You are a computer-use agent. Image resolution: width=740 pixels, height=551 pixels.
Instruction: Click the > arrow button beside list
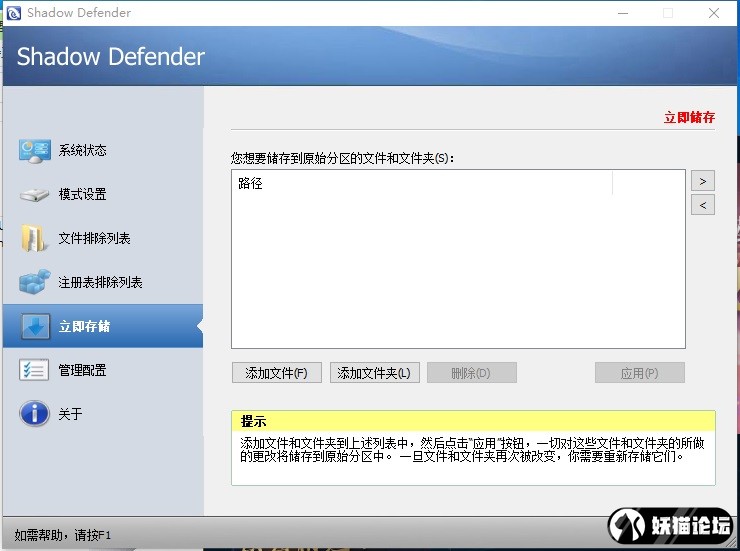pyautogui.click(x=703, y=181)
